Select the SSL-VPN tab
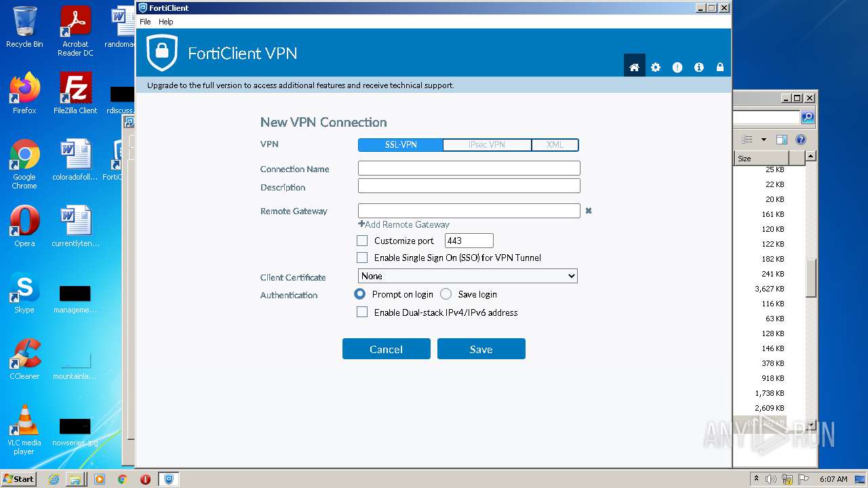Viewport: 868px width, 488px height. pos(401,144)
